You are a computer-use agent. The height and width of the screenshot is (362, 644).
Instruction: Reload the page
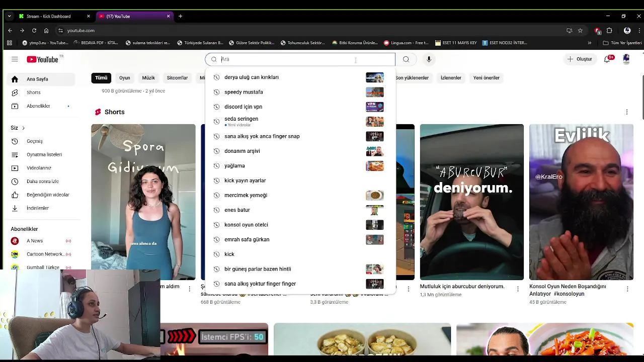coord(34,30)
